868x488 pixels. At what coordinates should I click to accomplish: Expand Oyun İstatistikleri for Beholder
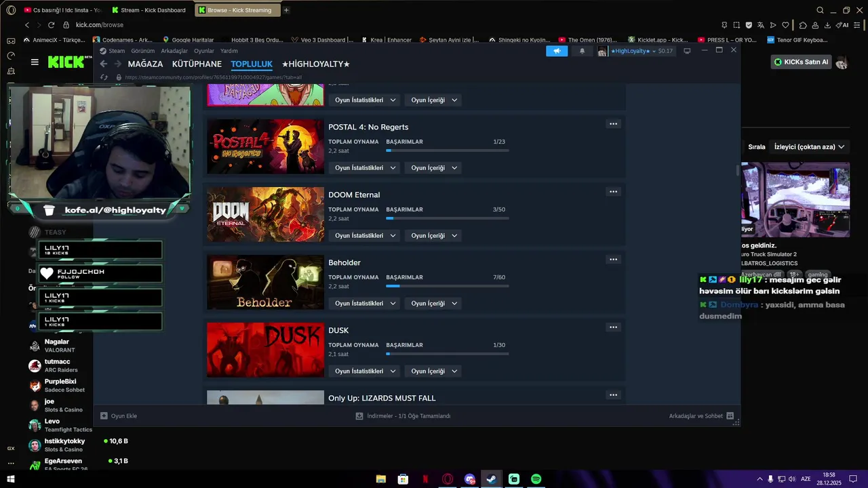click(x=366, y=303)
